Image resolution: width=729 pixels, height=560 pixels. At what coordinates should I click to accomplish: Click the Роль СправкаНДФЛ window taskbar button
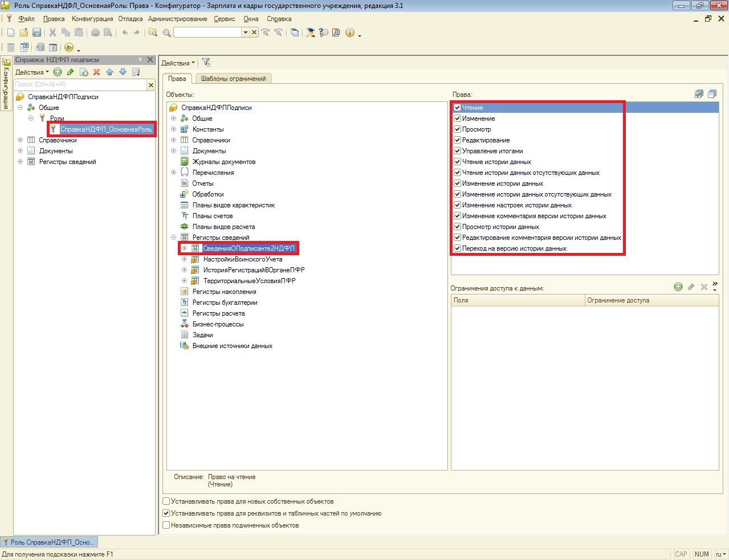[49, 542]
